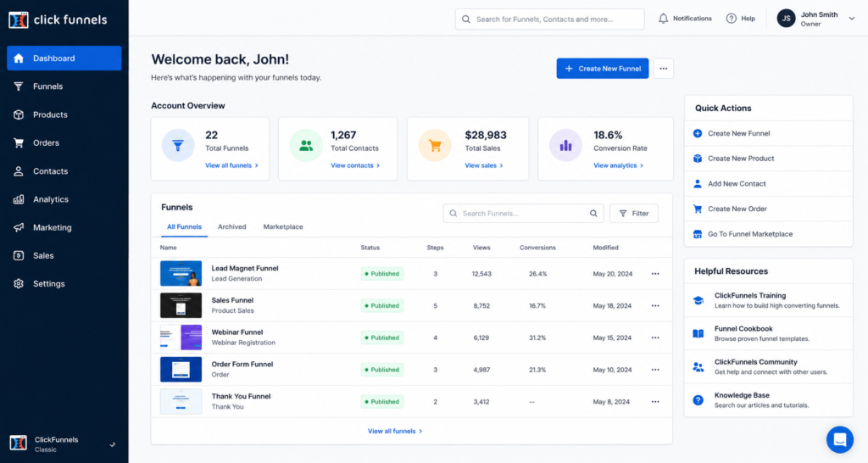868x463 pixels.
Task: Open the more options button beside Create New Funnel
Action: click(x=663, y=69)
